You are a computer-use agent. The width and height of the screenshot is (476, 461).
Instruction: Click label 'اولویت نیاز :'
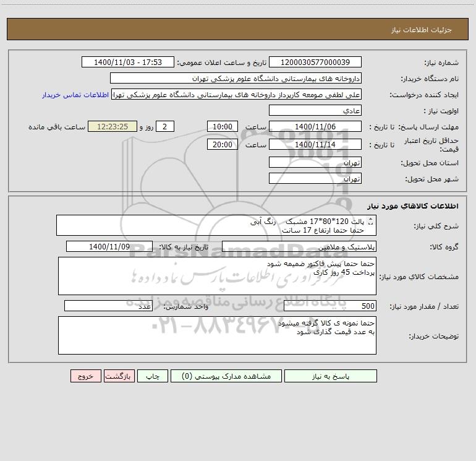click(441, 111)
